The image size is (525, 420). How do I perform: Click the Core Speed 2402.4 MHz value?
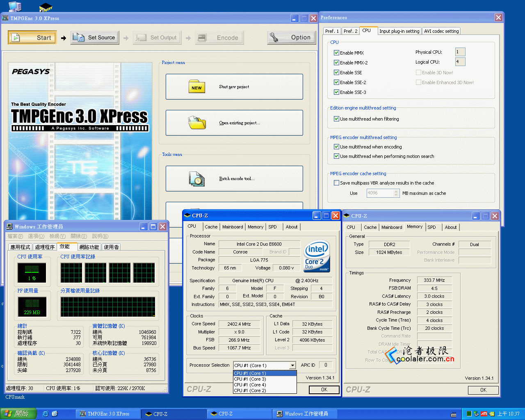tap(239, 324)
